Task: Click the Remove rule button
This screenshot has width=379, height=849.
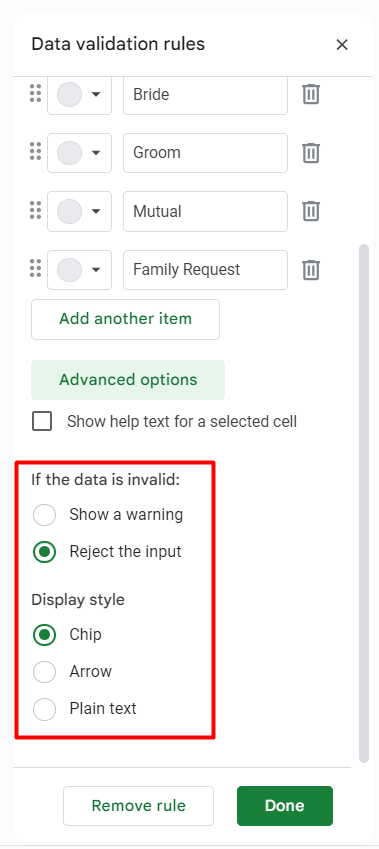Action: [139, 806]
